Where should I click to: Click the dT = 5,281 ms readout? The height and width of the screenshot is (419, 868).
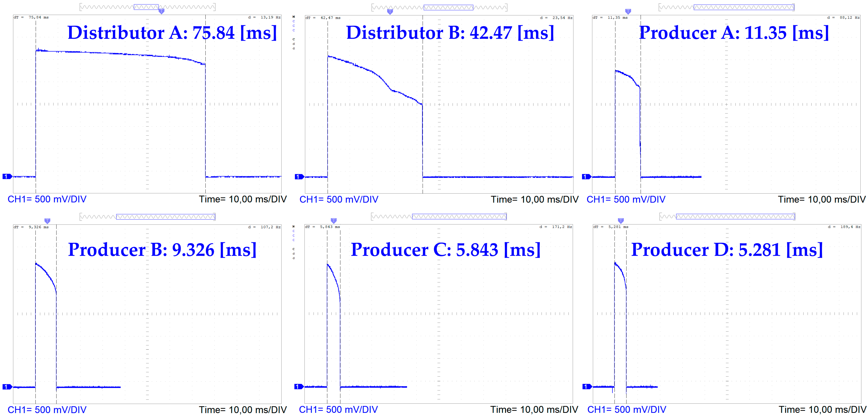tap(610, 227)
